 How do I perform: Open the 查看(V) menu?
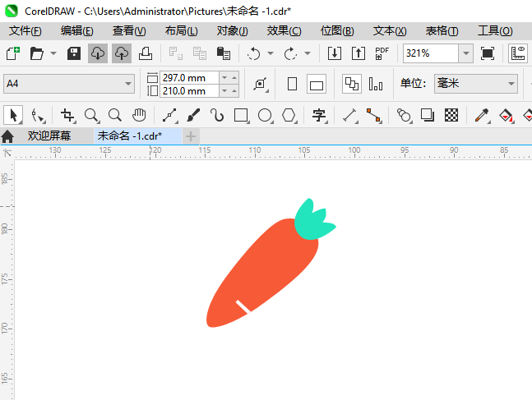(x=129, y=31)
